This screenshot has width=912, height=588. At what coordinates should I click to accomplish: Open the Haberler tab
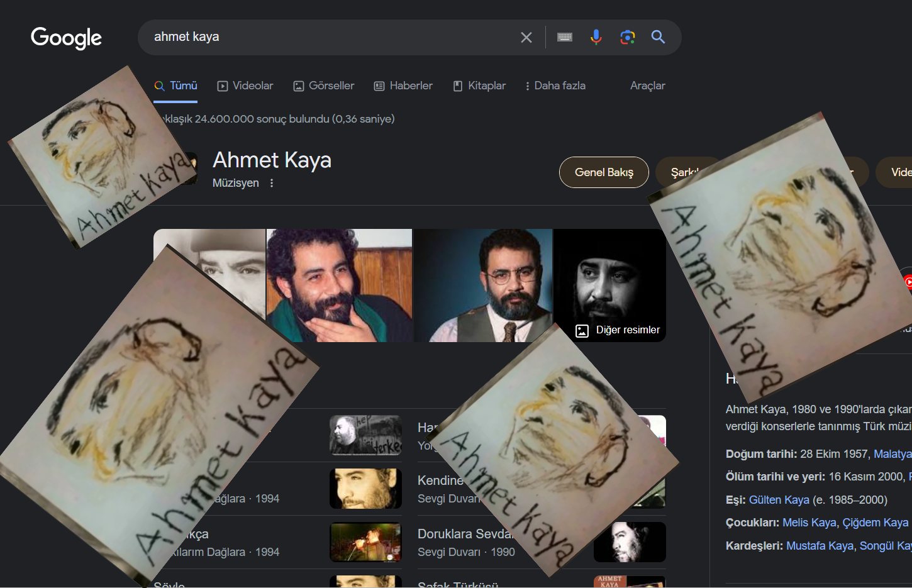[x=403, y=86]
